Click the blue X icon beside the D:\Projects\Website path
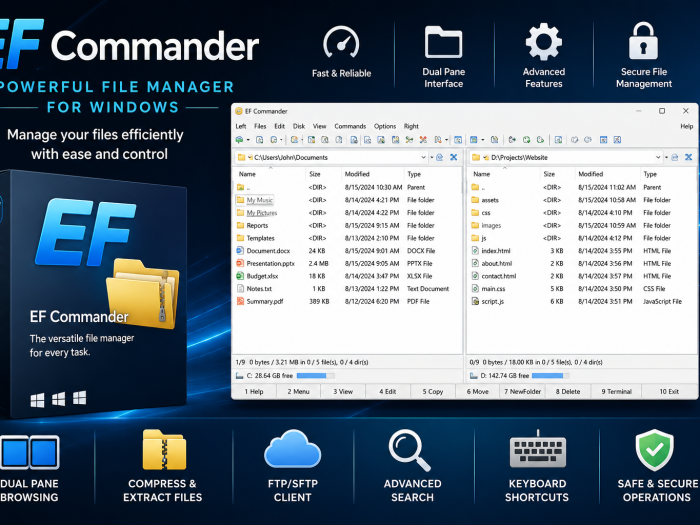The image size is (700, 525). [688, 157]
